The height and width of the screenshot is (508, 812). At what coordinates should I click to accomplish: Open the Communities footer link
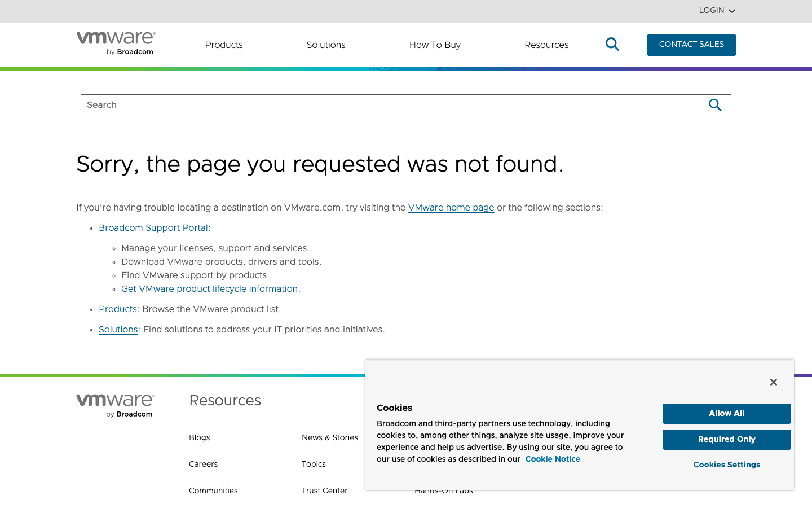tap(213, 491)
